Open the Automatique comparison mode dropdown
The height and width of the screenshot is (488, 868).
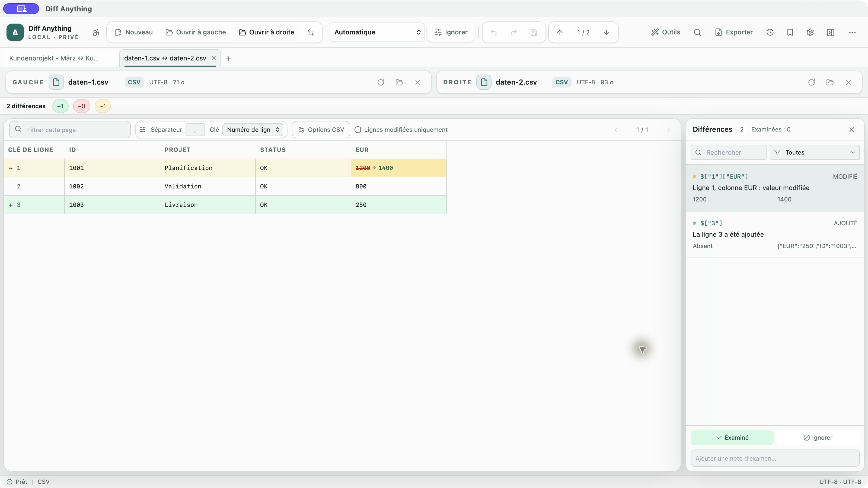point(377,32)
